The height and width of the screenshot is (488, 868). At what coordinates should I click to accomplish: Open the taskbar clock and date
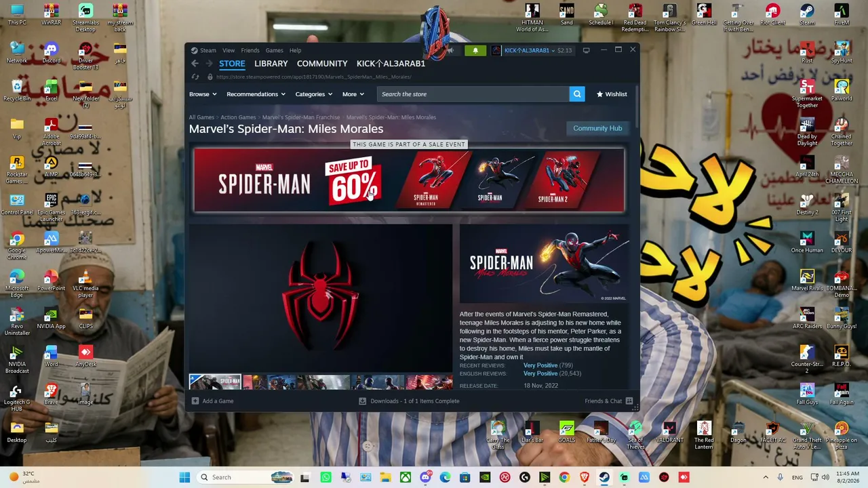click(x=847, y=477)
